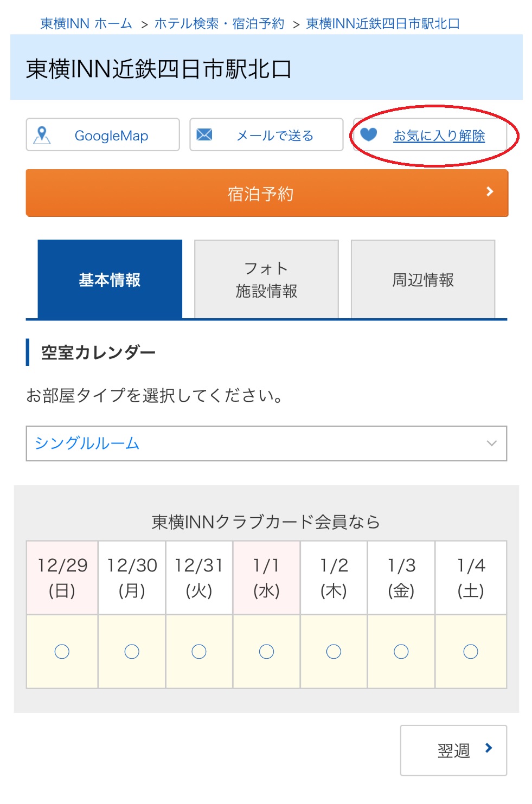532x804 pixels.
Task: Click the GoogleMap pin icon
Action: tap(42, 135)
